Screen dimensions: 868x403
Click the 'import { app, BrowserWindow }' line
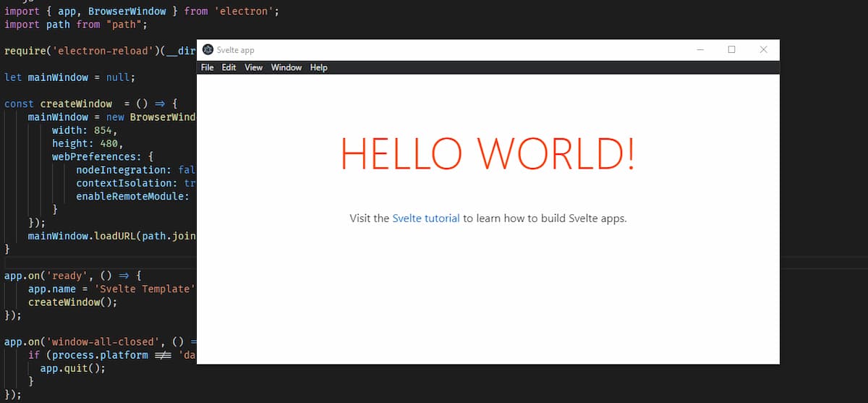click(x=142, y=12)
